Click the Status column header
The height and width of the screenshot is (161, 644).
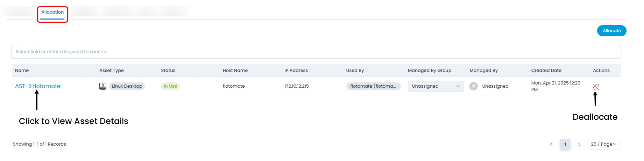[x=168, y=71]
